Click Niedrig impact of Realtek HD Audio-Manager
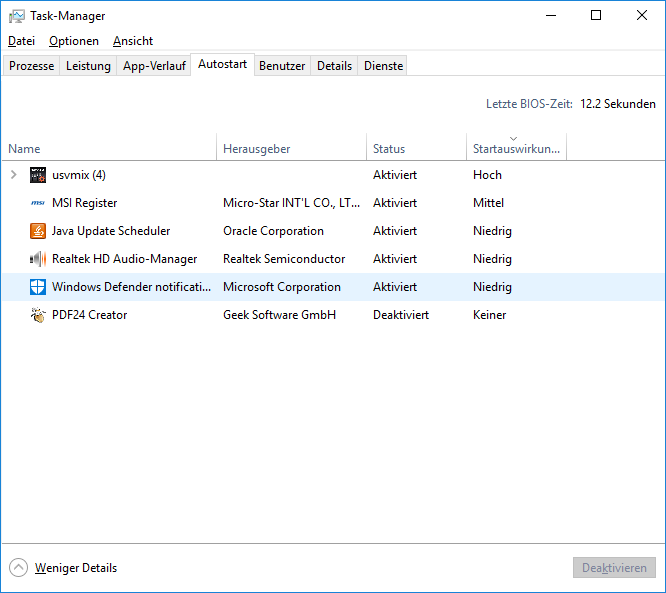The height and width of the screenshot is (593, 666). point(492,259)
